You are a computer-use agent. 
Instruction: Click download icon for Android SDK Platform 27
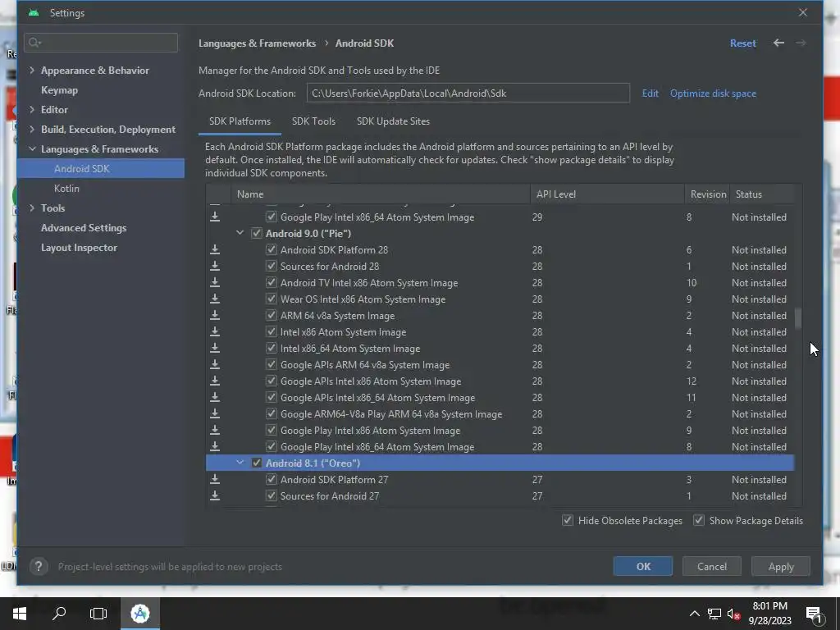215,479
